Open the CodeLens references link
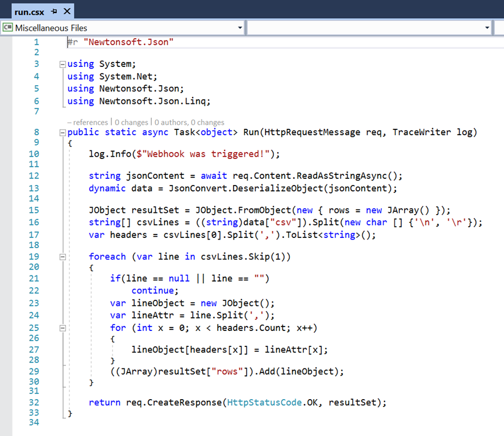 (87, 122)
